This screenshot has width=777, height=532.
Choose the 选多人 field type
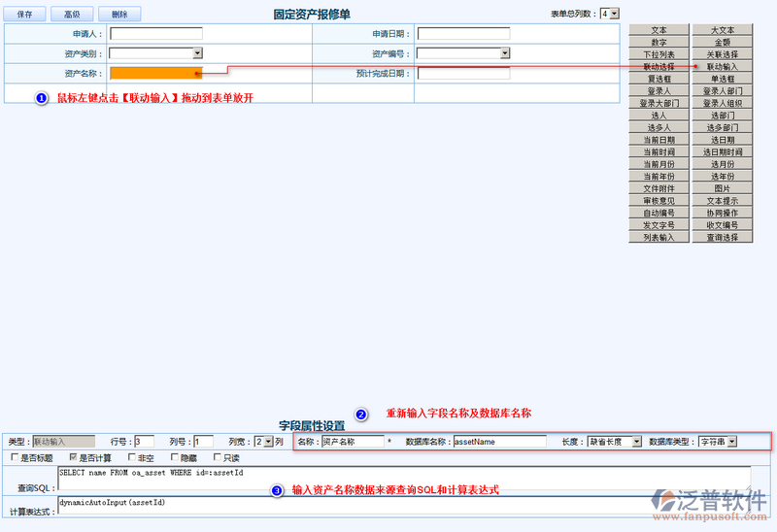click(659, 127)
